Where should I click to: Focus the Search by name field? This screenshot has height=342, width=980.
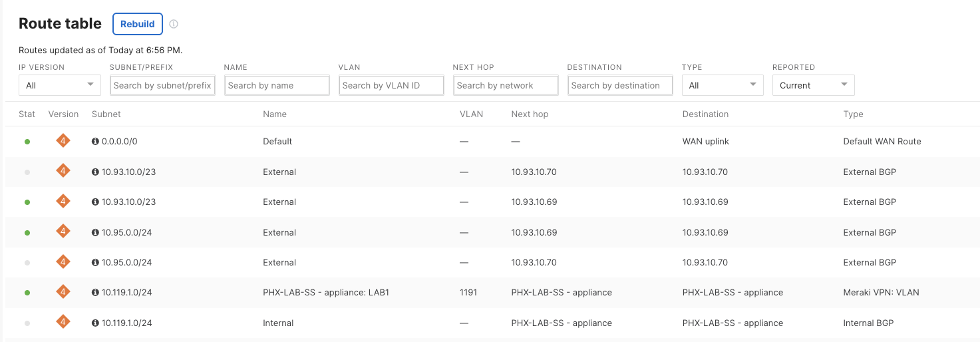[277, 85]
